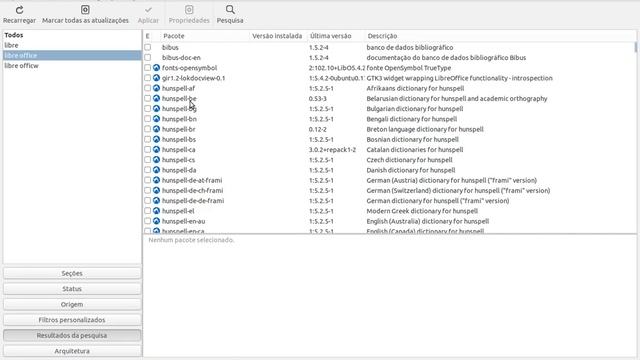Click Marcar todas as atualizações icon
The height and width of the screenshot is (360, 640).
coord(85,10)
